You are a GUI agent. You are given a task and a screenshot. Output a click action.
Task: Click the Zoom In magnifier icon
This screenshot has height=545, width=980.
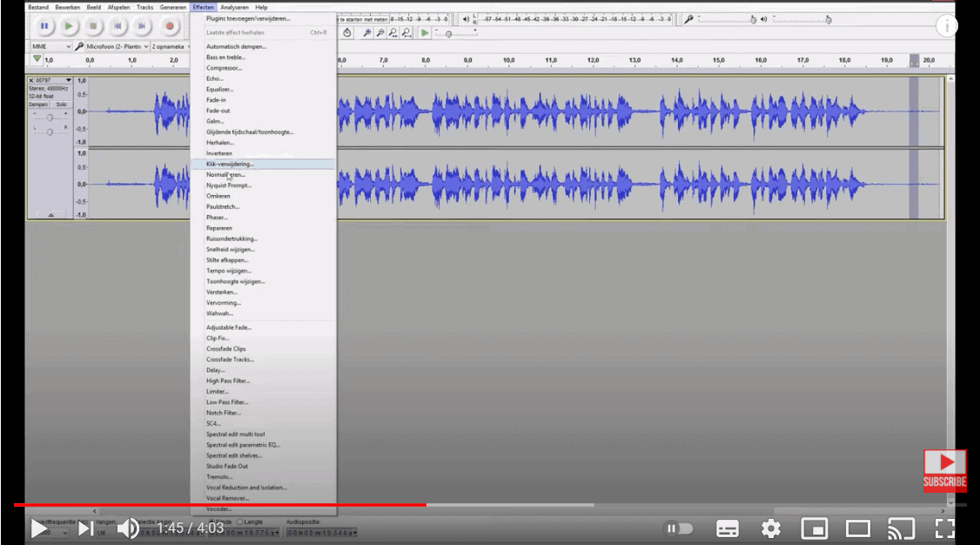367,32
